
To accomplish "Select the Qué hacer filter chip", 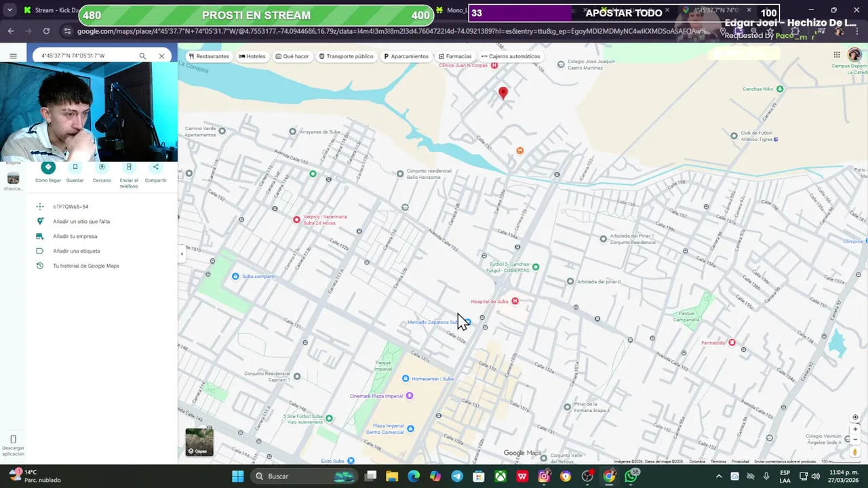I will pos(292,56).
